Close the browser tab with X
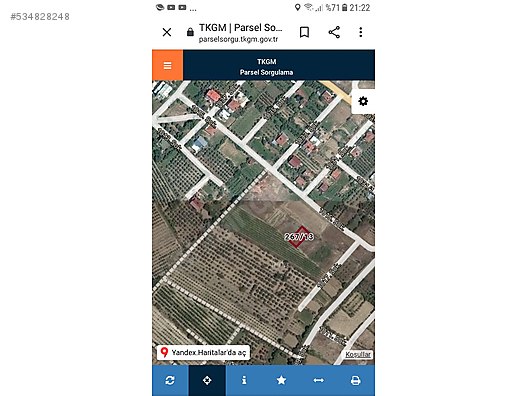528x396 pixels. click(167, 32)
